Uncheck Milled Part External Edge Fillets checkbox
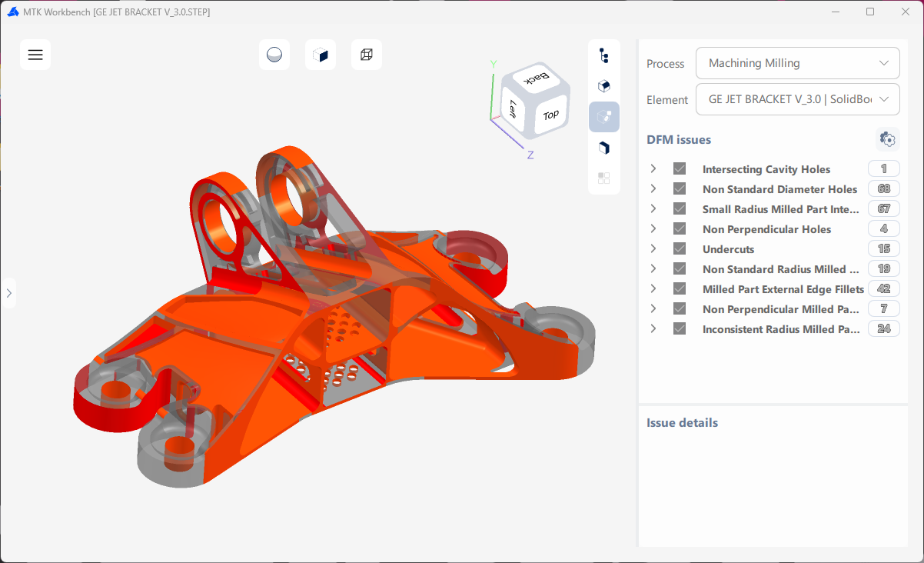 click(x=680, y=289)
